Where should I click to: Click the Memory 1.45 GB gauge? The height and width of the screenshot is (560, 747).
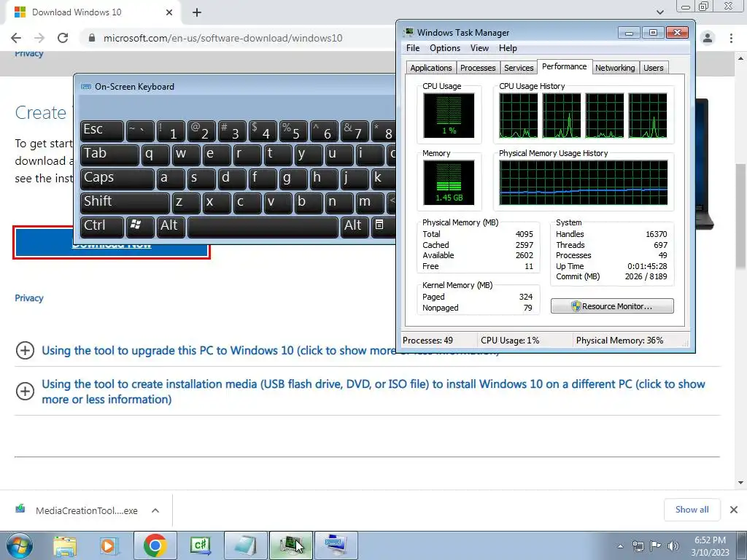coord(449,182)
